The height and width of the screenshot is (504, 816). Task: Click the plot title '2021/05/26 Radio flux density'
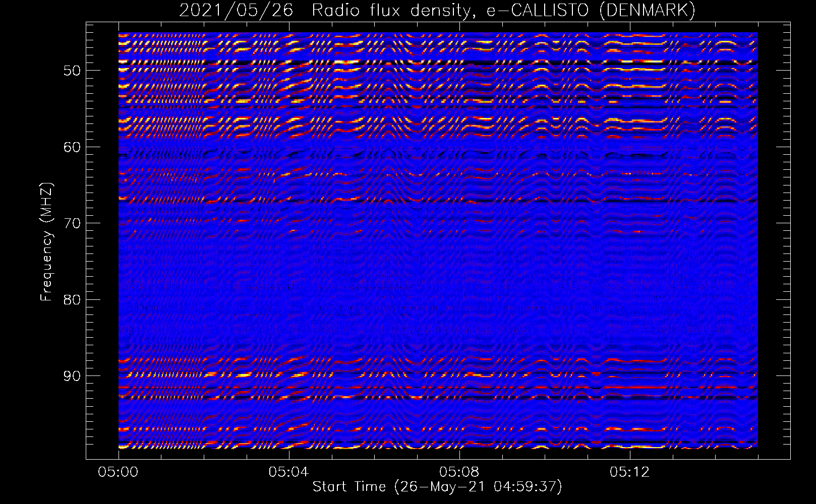[x=327, y=11]
